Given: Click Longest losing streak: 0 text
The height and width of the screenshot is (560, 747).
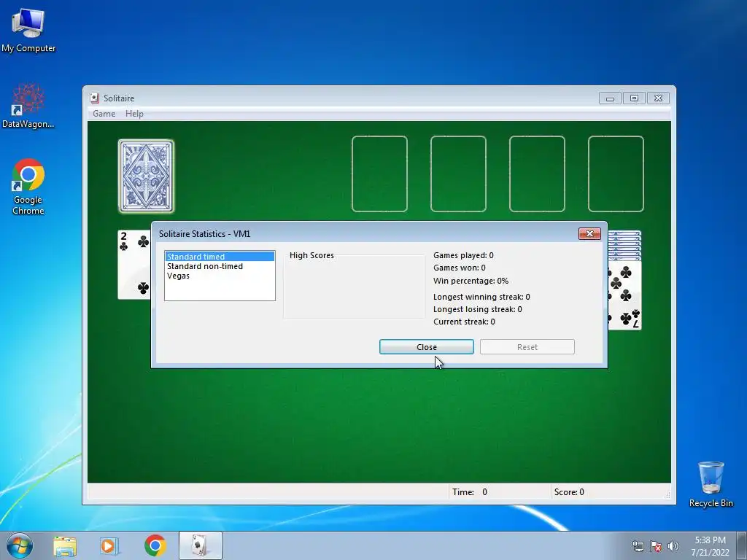Looking at the screenshot, I should click(477, 309).
